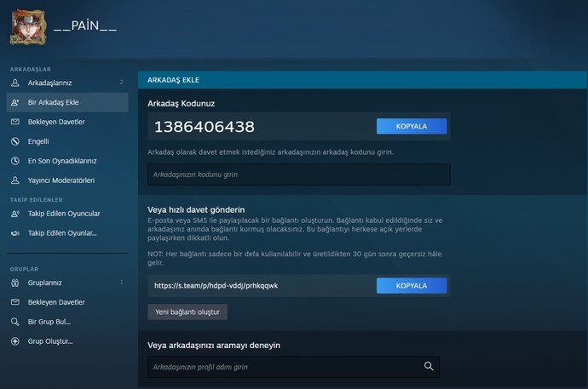Copy friend code with KOPYALA button
The image size is (588, 389).
(412, 126)
